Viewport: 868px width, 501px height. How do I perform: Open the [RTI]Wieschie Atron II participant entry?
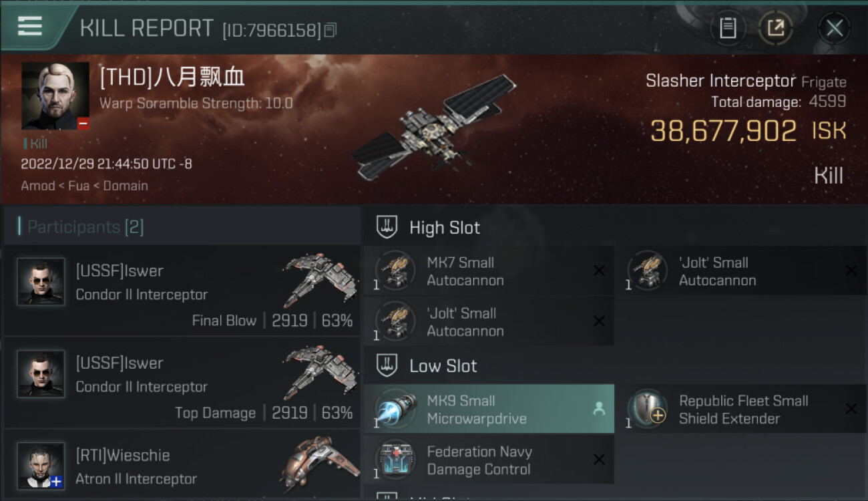tap(182, 466)
